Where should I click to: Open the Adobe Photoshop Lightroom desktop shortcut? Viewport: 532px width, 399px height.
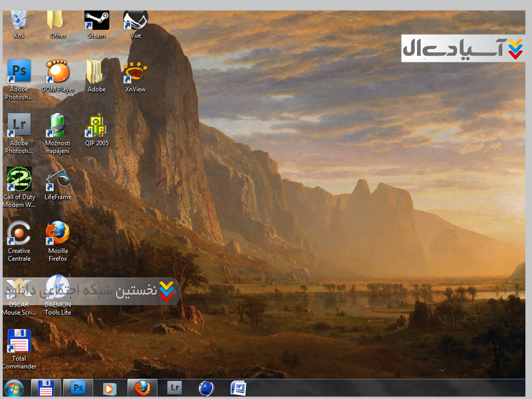(19, 126)
